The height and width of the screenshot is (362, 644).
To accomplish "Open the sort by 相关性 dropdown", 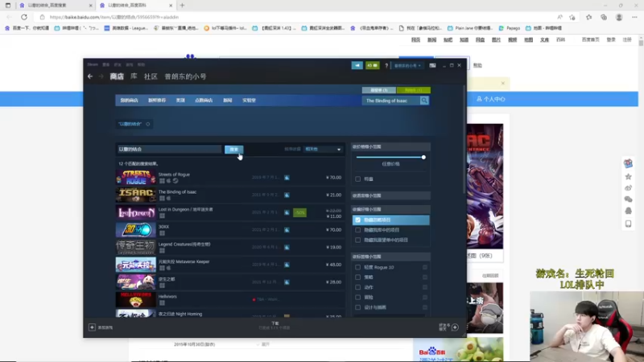I will (x=323, y=150).
